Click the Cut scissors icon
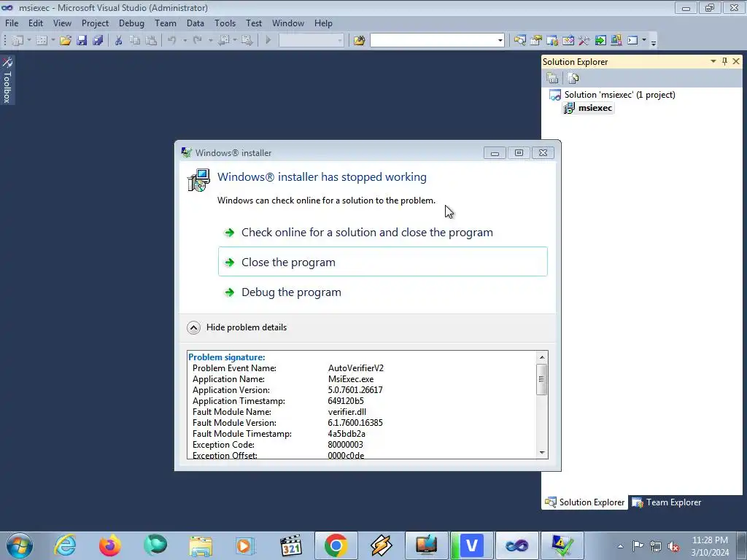 point(118,41)
